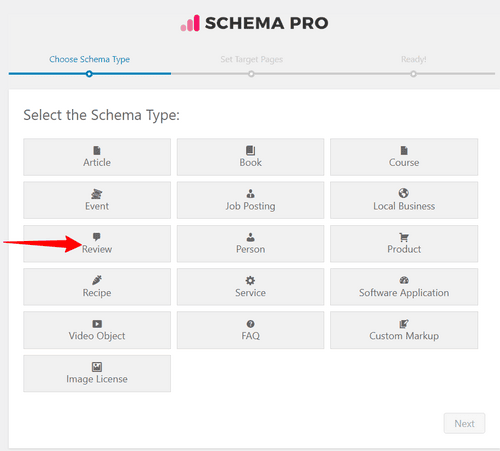Image resolution: width=500 pixels, height=451 pixels.
Task: Pick the Service gear icon
Action: pos(250,280)
